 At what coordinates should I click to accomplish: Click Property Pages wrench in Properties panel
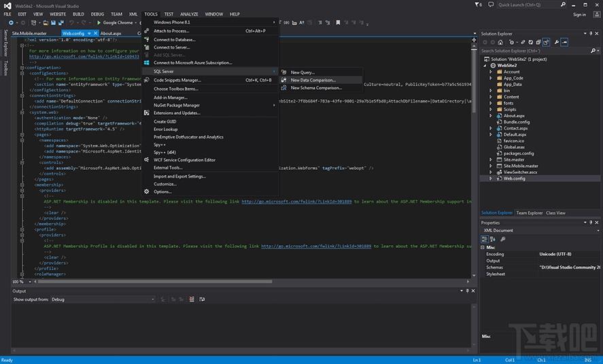pos(502,239)
